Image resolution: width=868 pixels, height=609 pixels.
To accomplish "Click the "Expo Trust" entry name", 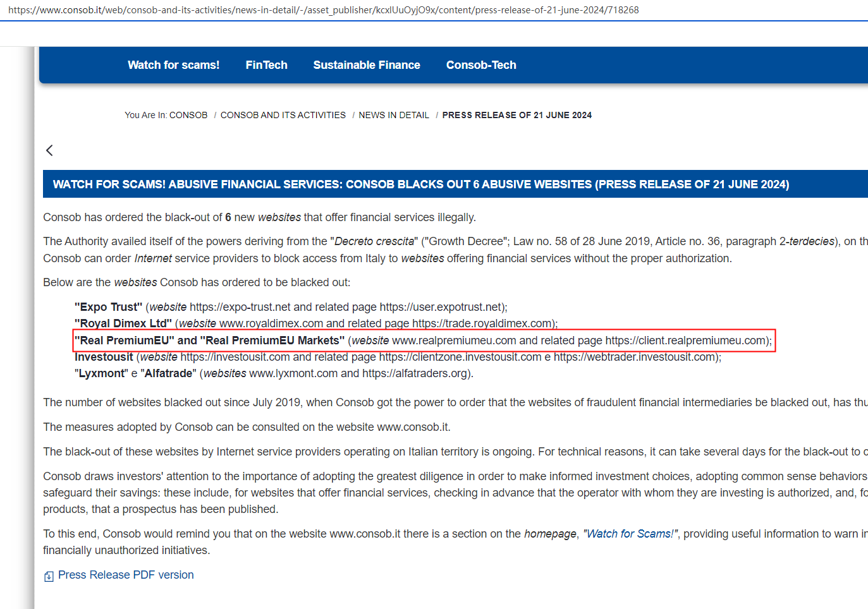I will pyautogui.click(x=109, y=307).
